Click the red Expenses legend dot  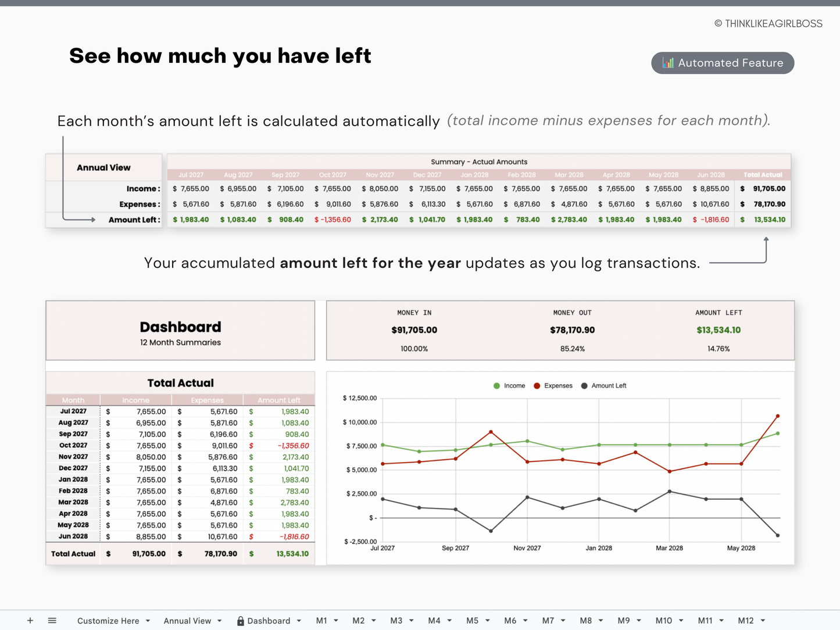click(x=537, y=385)
